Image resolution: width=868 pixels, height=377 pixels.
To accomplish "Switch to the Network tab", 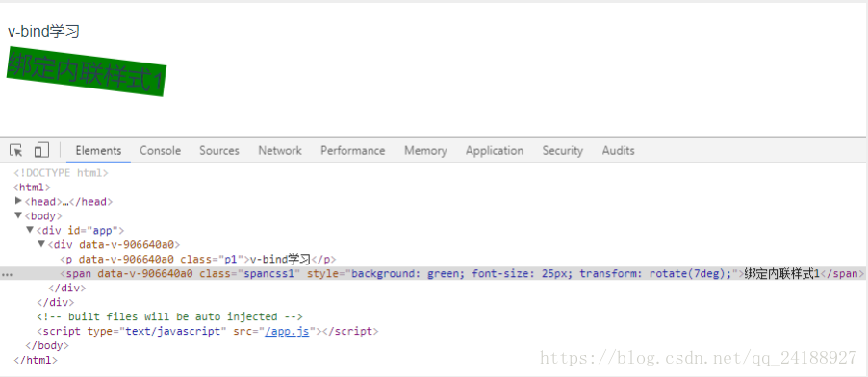I will 280,151.
